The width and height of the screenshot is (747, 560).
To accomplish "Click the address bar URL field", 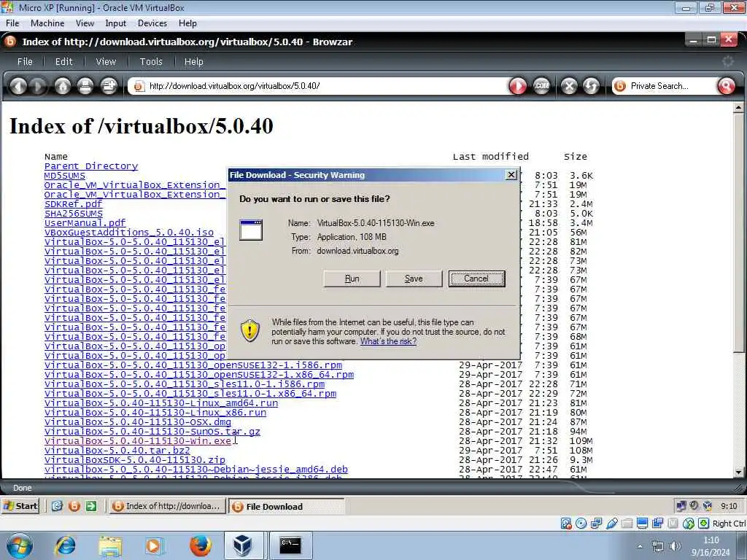I will click(x=320, y=86).
